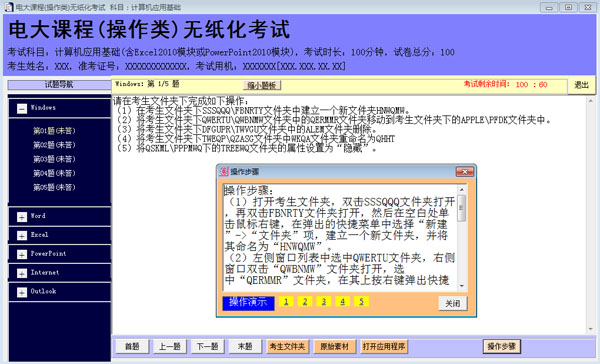Click the 'Windows: 第 1/5 题' label
Viewport: 600px width, 364px height.
pyautogui.click(x=147, y=84)
